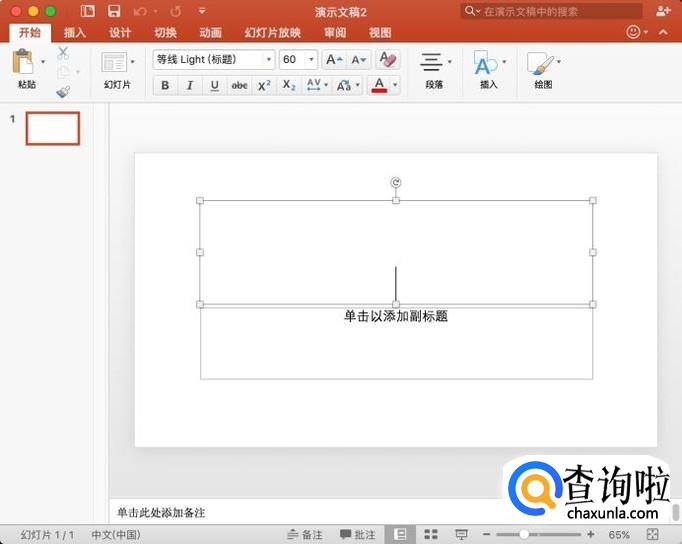Select the Format Painter brush icon
This screenshot has height=544, width=682.
click(64, 91)
